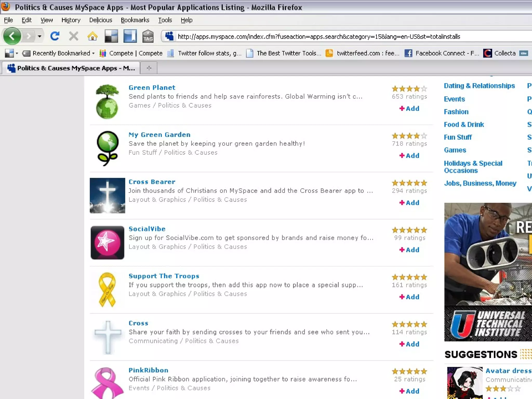
Task: Open the Bookmarks menu
Action: point(135,20)
